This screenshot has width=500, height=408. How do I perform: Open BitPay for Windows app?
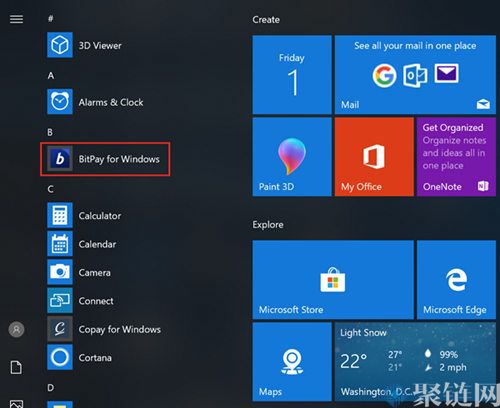pos(105,159)
